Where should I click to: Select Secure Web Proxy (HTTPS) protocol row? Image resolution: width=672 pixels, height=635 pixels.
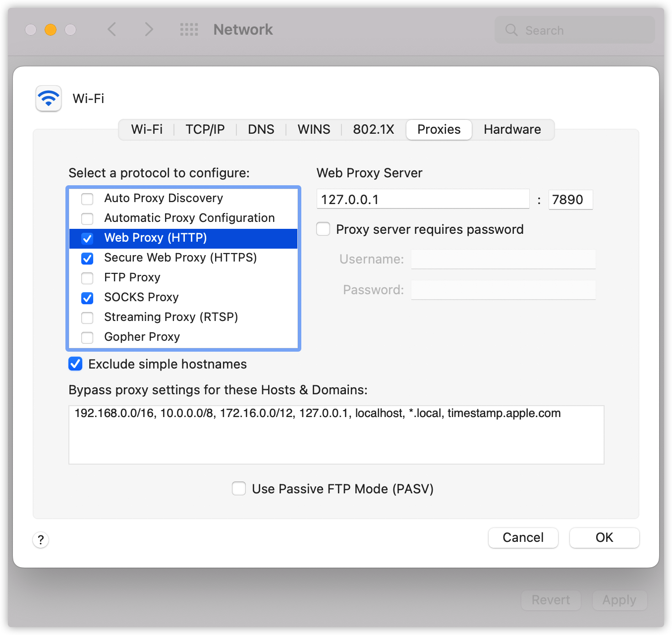[x=180, y=258]
